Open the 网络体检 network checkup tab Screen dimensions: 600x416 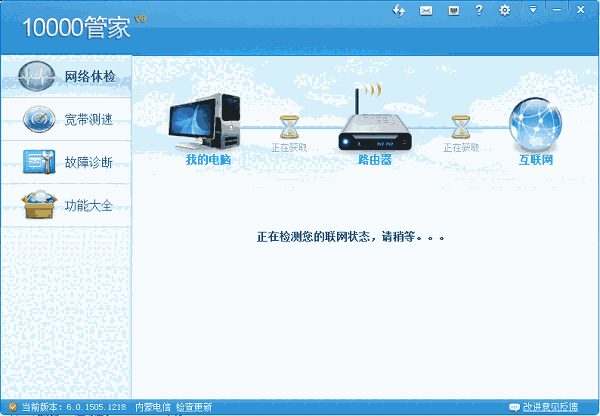pos(67,76)
